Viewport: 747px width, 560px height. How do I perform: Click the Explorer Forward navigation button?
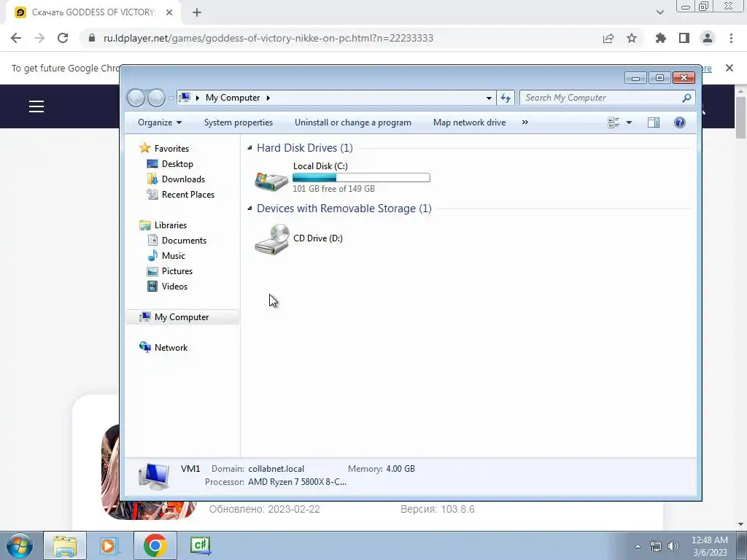point(156,98)
